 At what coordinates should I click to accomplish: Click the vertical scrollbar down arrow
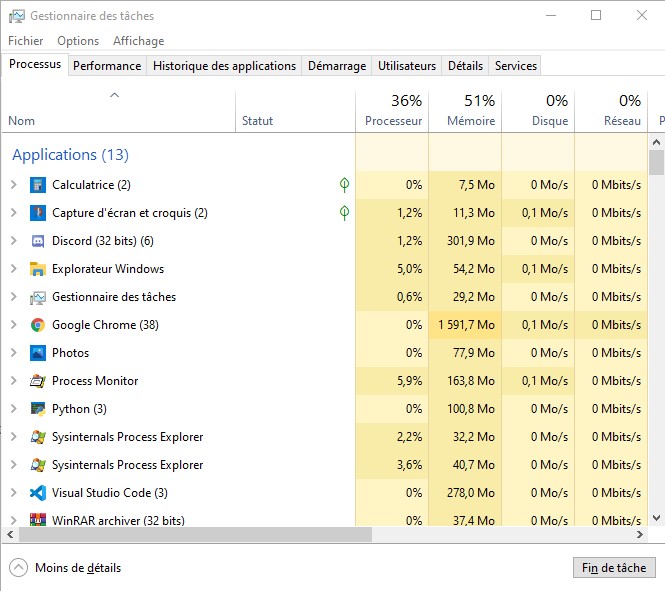pyautogui.click(x=657, y=518)
